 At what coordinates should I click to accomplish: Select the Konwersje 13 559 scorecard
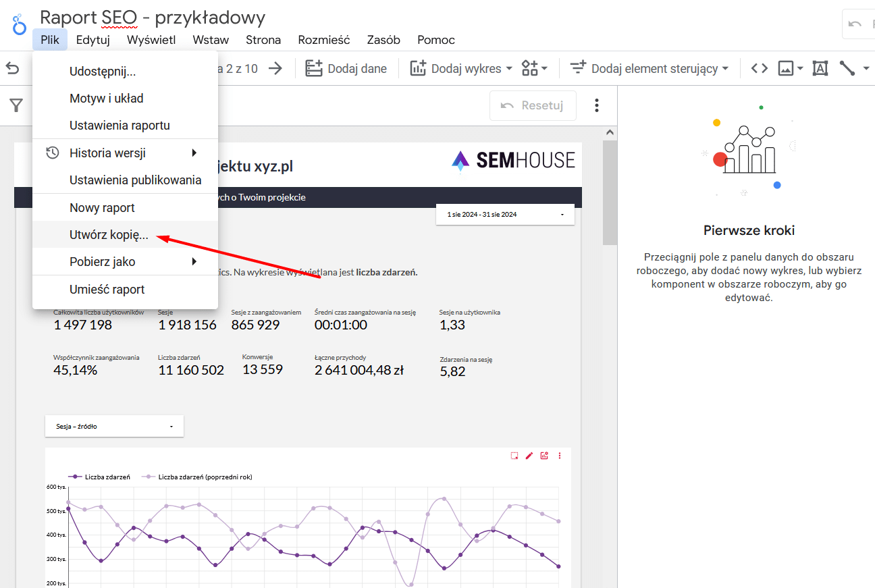tap(263, 365)
